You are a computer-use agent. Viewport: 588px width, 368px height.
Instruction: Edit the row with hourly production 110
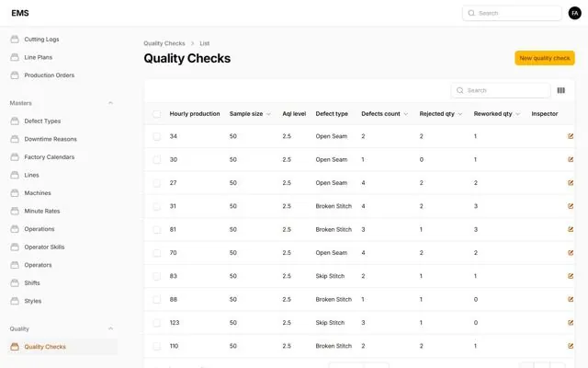[571, 346]
